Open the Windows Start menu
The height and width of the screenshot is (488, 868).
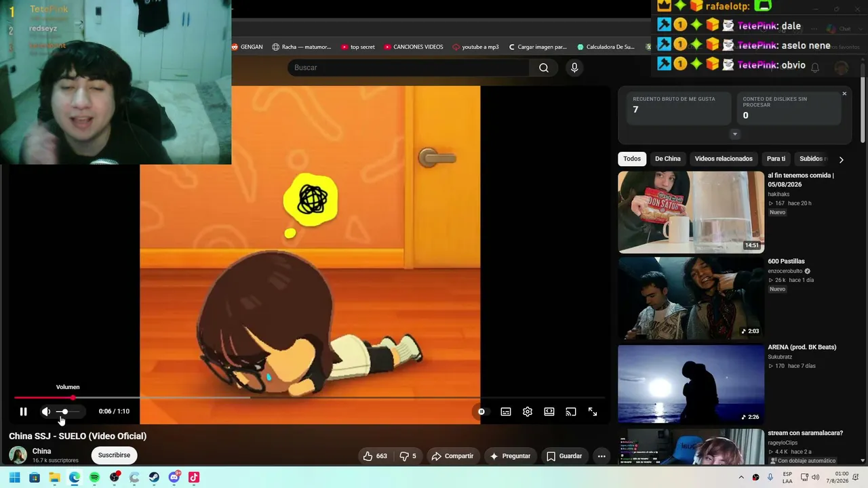point(14,477)
